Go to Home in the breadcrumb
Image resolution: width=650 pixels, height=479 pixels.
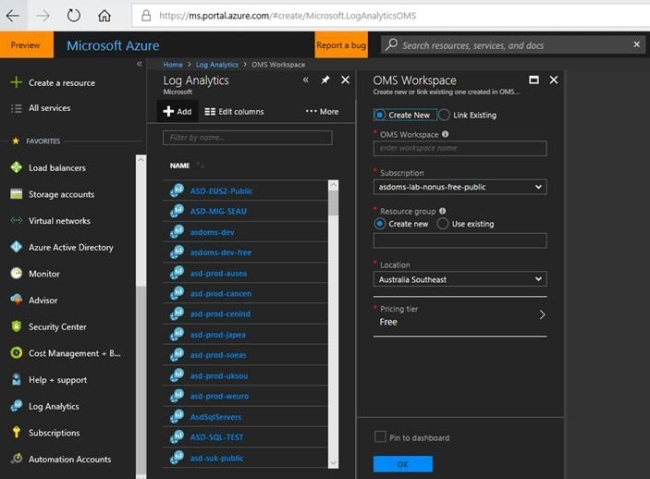(x=172, y=64)
